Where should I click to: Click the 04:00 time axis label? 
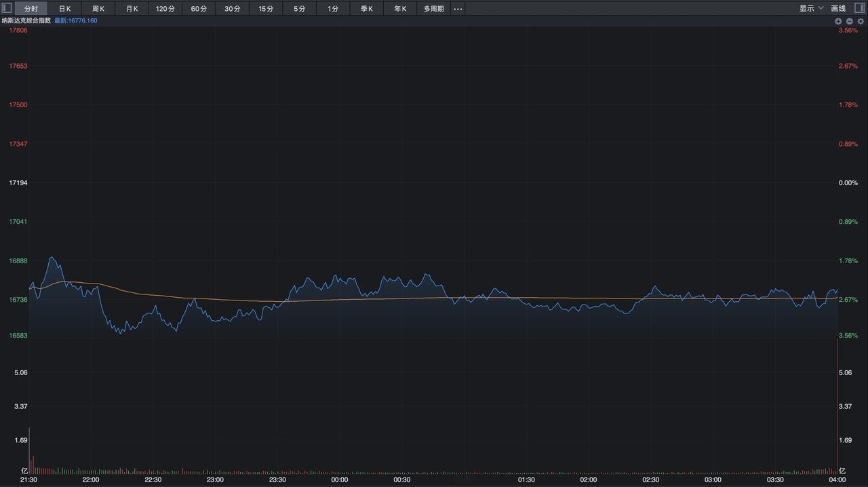(837, 480)
